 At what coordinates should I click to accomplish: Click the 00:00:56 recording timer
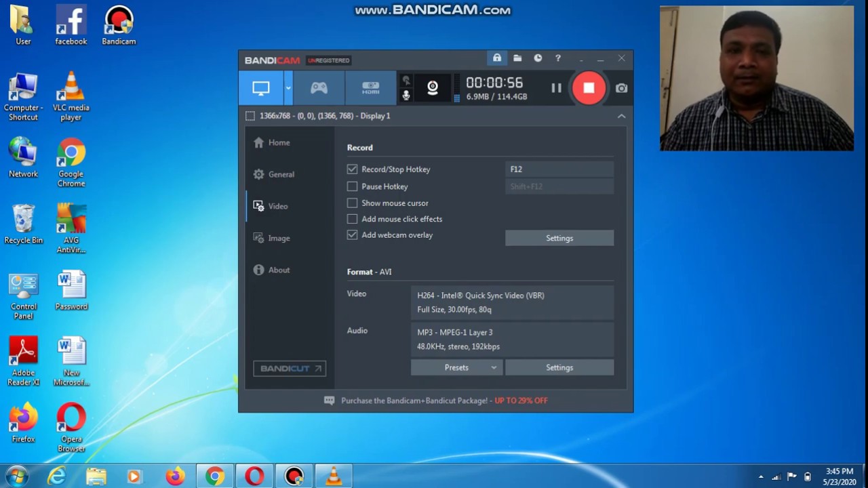pos(494,83)
